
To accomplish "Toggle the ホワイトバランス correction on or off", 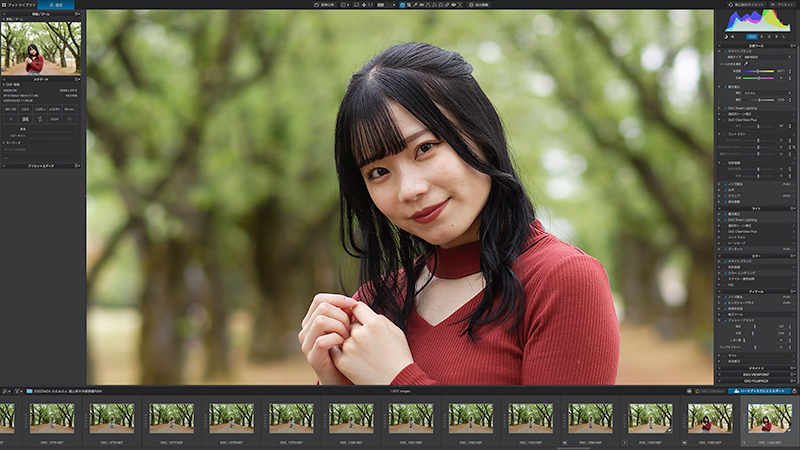I will coord(726,51).
